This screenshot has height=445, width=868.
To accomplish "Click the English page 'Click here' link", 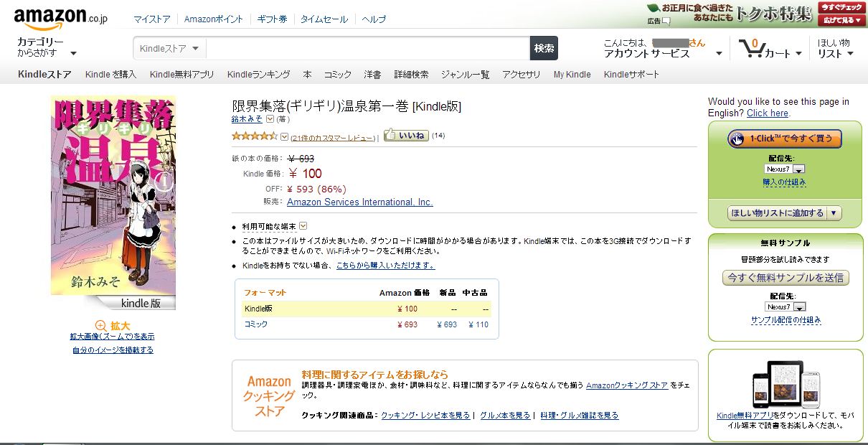I will pos(768,113).
